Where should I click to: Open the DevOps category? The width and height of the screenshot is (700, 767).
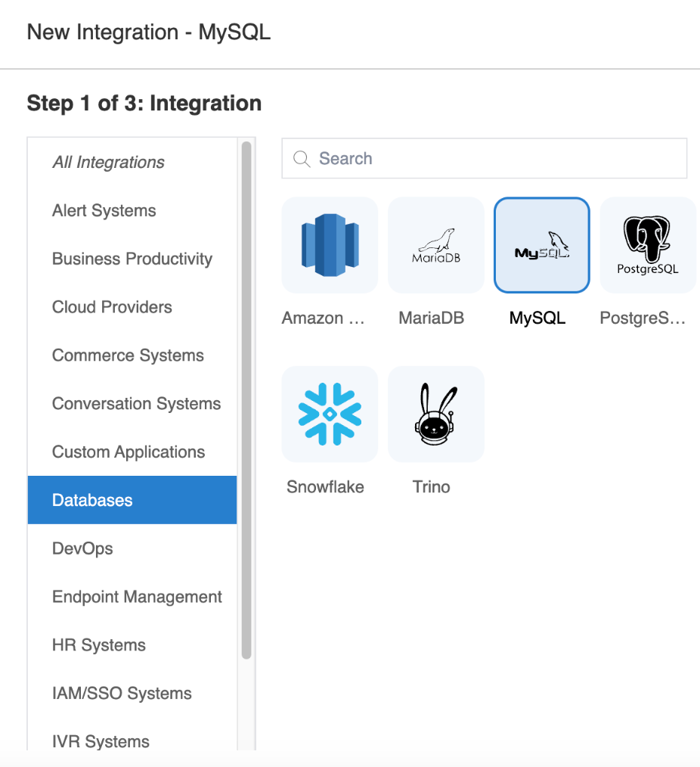point(132,548)
